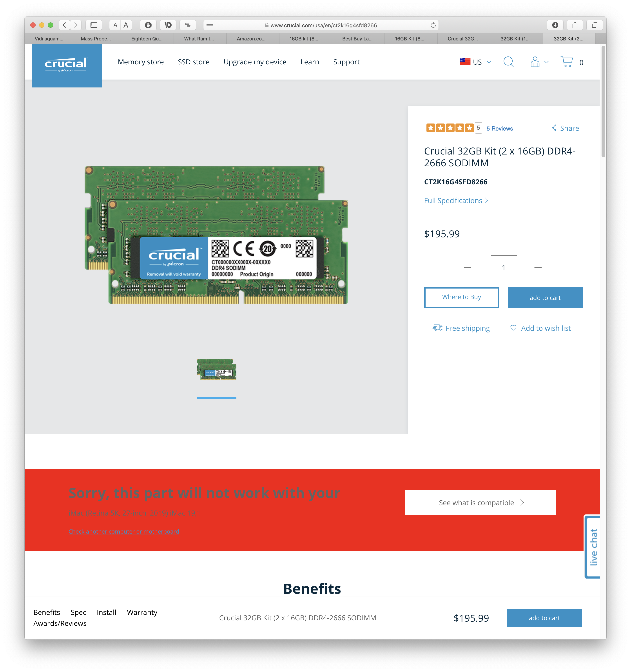This screenshot has height=672, width=631.
Task: Select the RAM product thumbnail
Action: point(216,369)
